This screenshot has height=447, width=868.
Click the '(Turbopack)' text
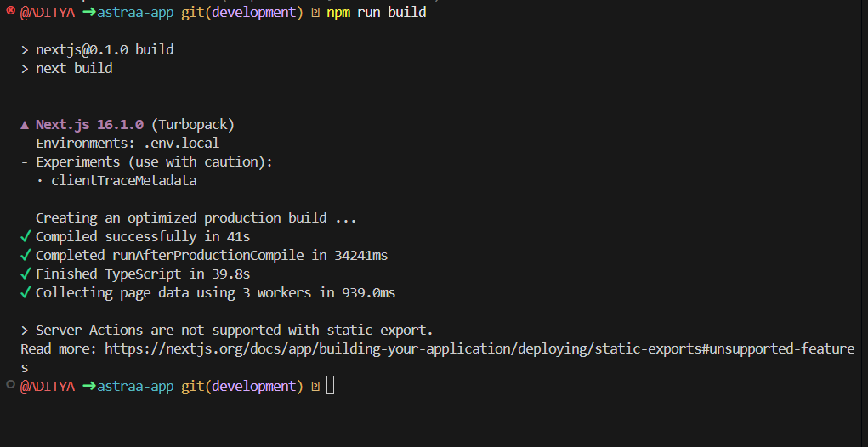click(x=193, y=125)
